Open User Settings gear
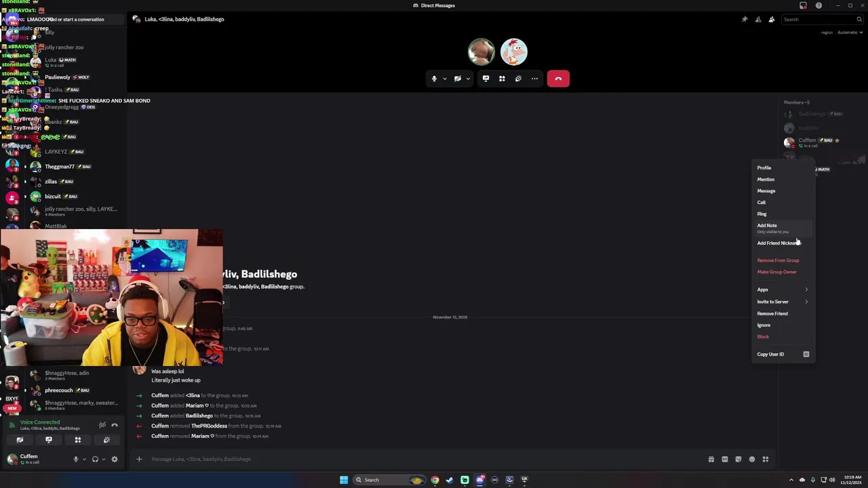Screen dimensions: 868x488 [115, 459]
